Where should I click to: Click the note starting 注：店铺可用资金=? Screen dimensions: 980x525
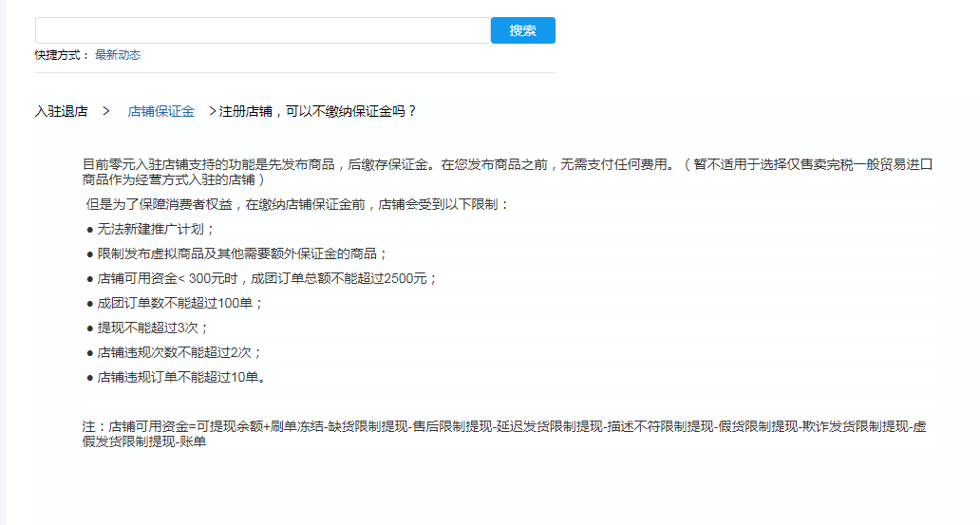(x=504, y=434)
